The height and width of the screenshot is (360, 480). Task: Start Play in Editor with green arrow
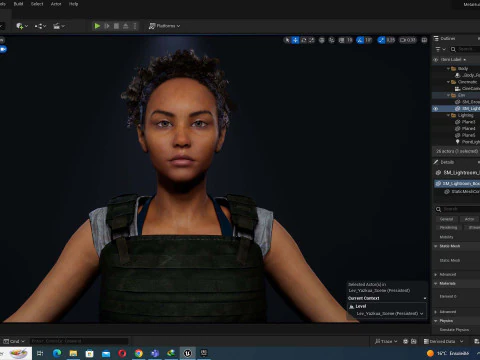click(97, 26)
